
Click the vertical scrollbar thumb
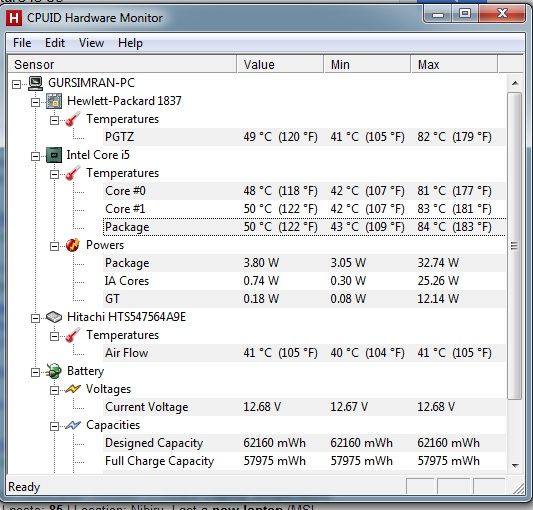tap(515, 246)
